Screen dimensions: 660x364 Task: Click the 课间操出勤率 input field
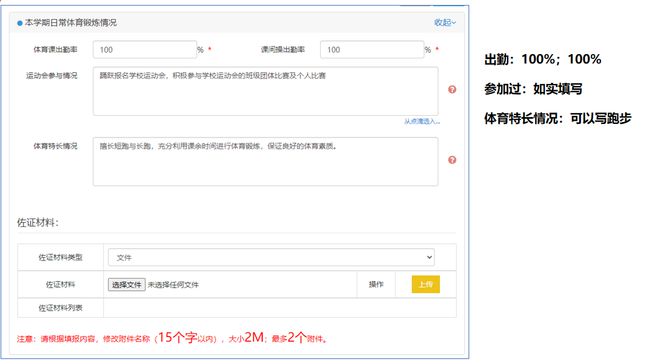click(372, 50)
